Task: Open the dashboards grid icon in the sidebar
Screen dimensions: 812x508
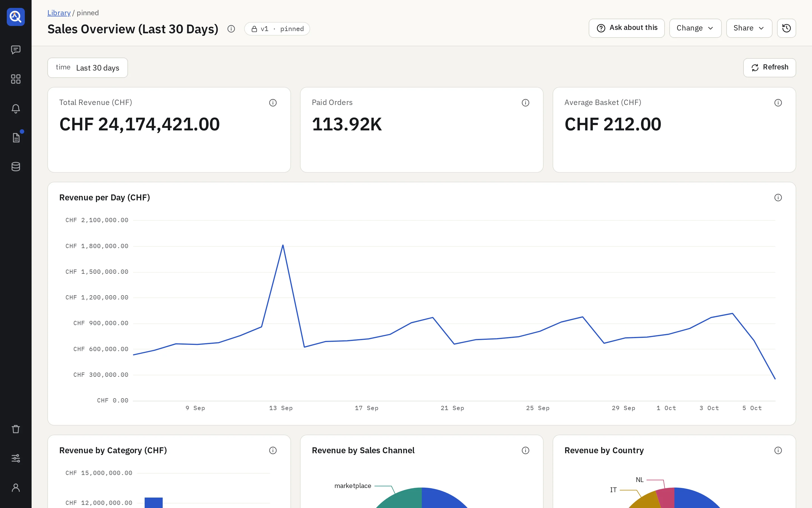Action: point(16,79)
